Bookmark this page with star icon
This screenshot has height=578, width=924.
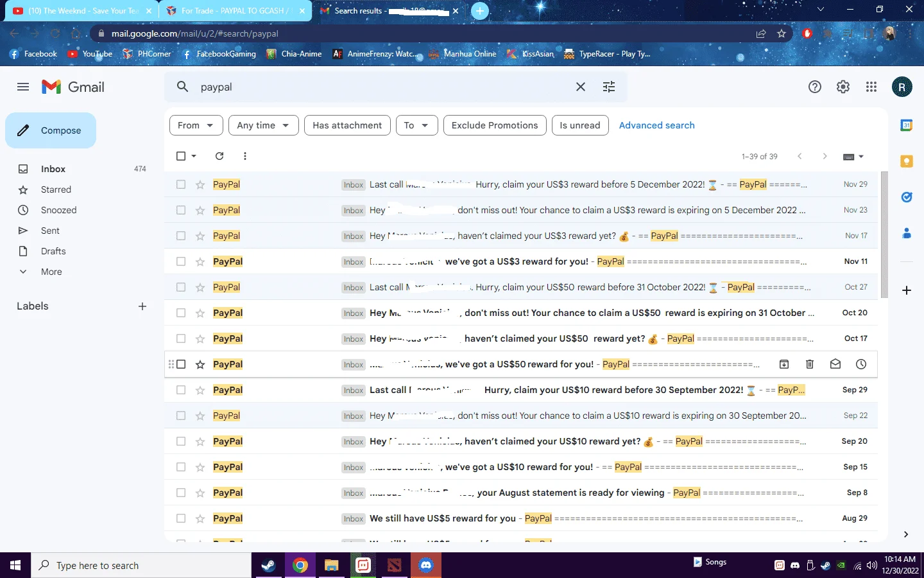pyautogui.click(x=782, y=33)
